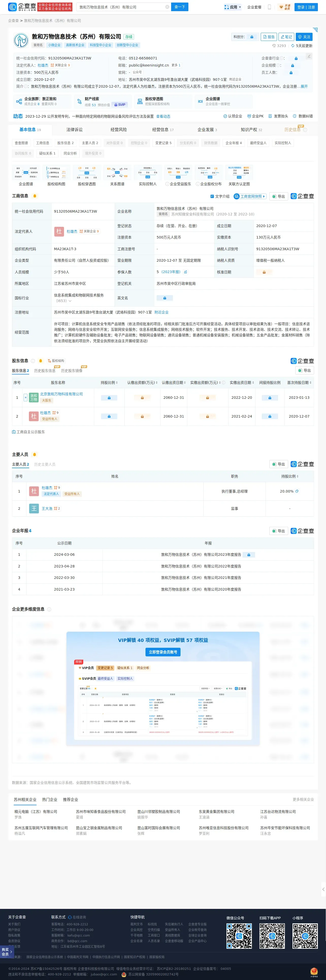
Task: Toggle the 关注 follow button
Action: point(304,37)
